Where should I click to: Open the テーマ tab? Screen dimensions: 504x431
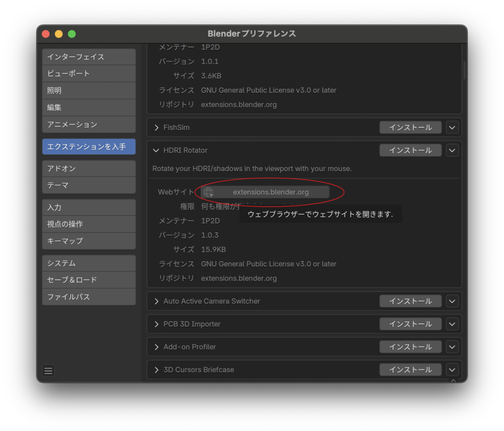click(x=89, y=185)
